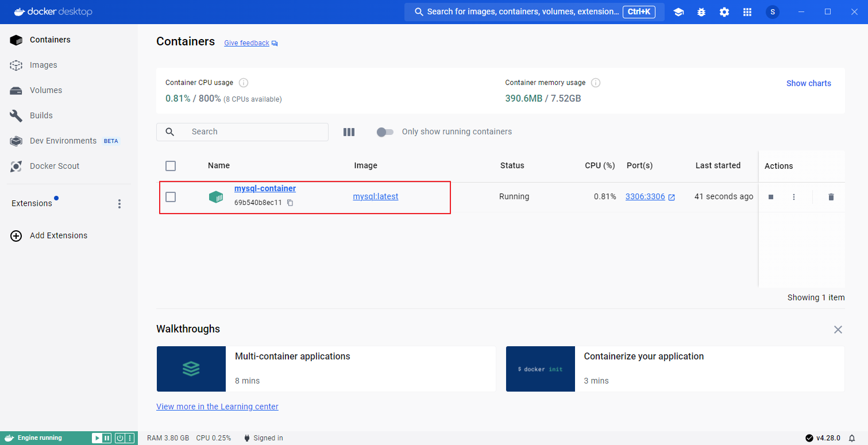Click the Add Extensions plus icon

pyautogui.click(x=16, y=235)
